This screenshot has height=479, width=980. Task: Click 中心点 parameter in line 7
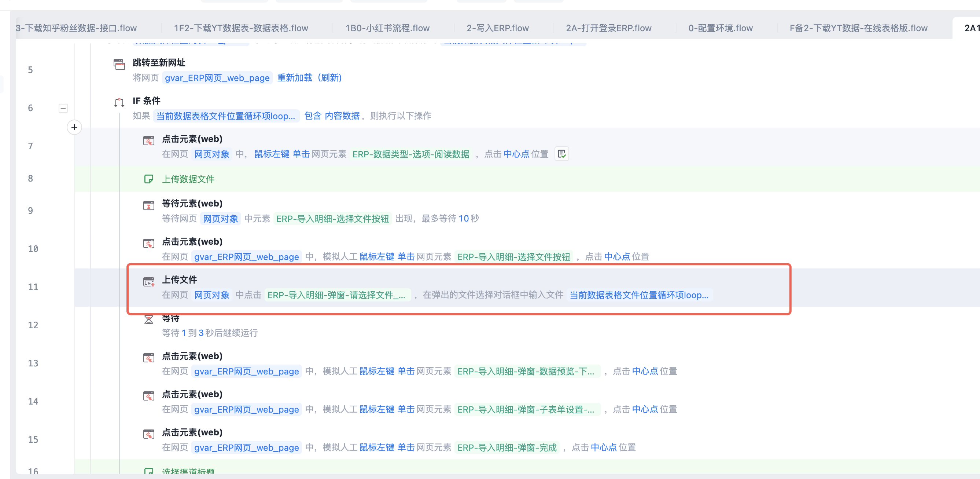point(516,154)
